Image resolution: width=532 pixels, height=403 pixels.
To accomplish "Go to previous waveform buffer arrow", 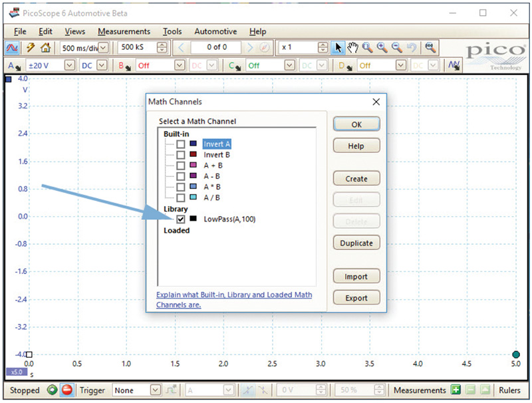I will click(x=181, y=47).
